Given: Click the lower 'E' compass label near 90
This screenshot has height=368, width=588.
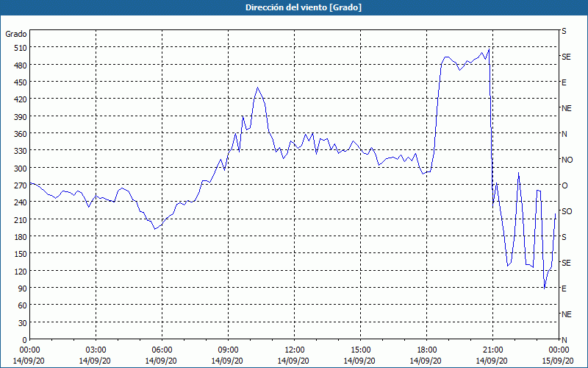Looking at the screenshot, I should click(x=564, y=289).
